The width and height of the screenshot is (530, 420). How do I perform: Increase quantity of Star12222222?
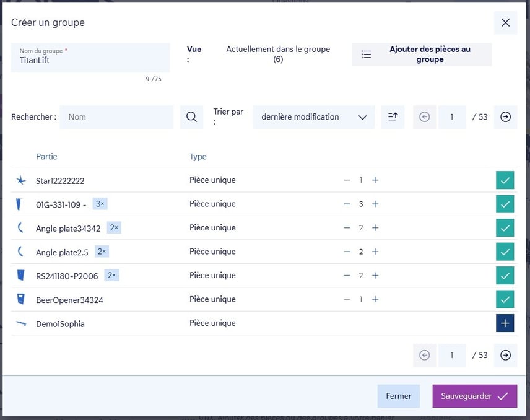point(375,180)
